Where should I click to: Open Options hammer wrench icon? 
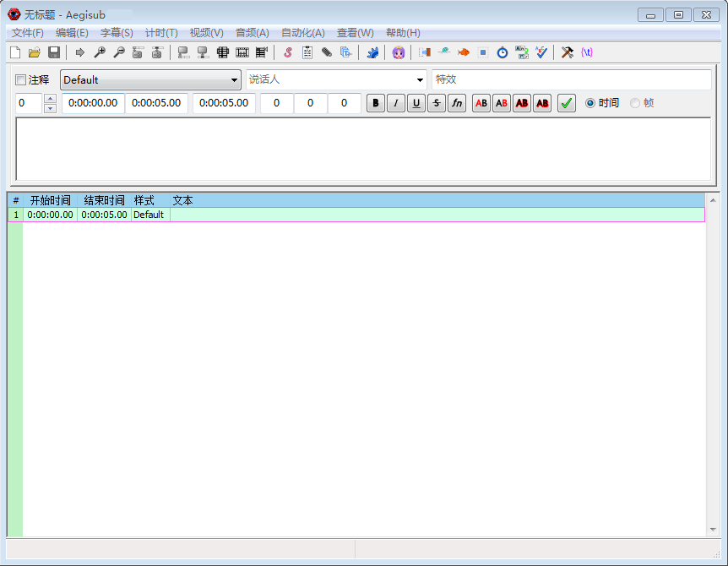[568, 52]
